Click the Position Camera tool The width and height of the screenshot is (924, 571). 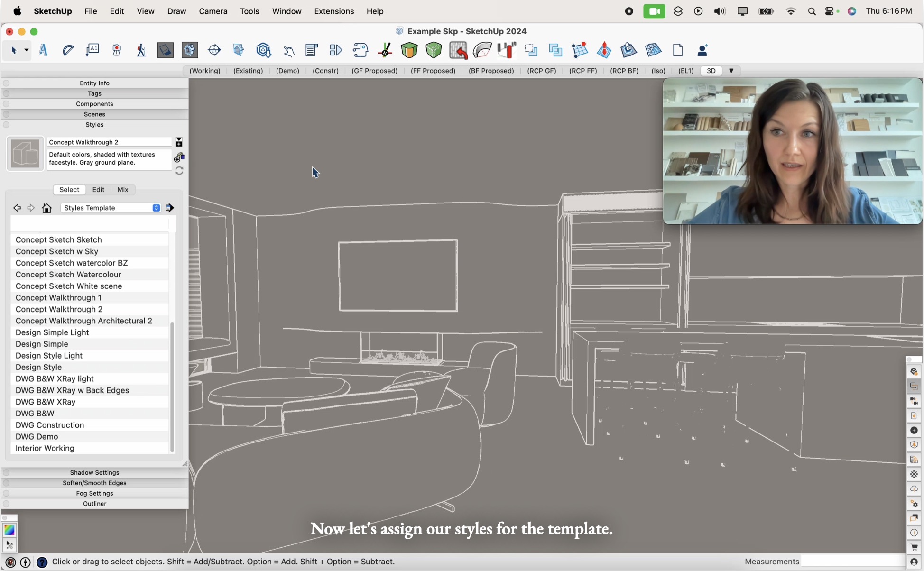click(x=117, y=50)
